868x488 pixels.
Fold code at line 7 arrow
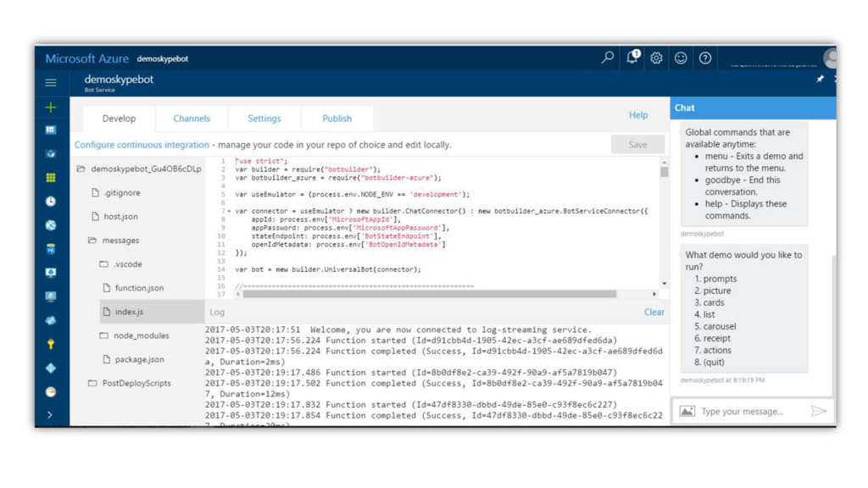(229, 211)
